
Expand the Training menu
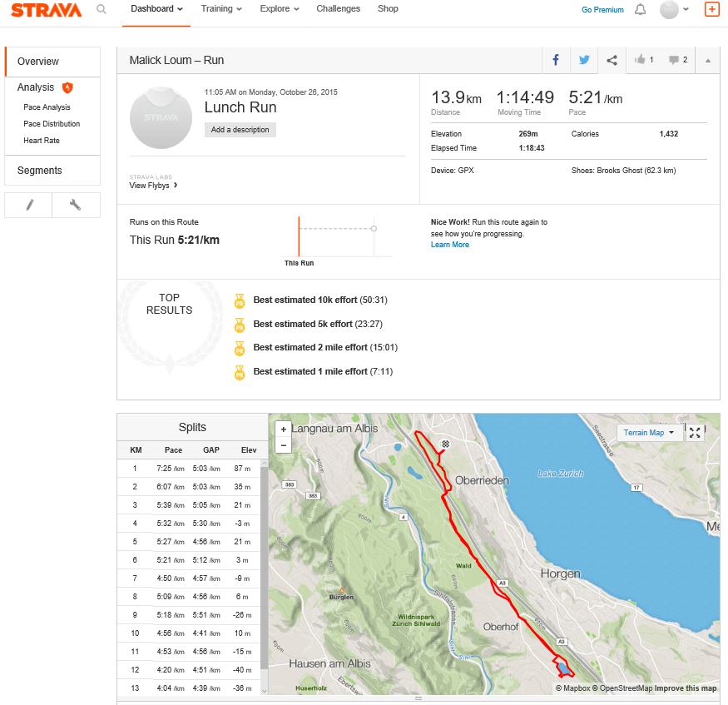pos(221,9)
